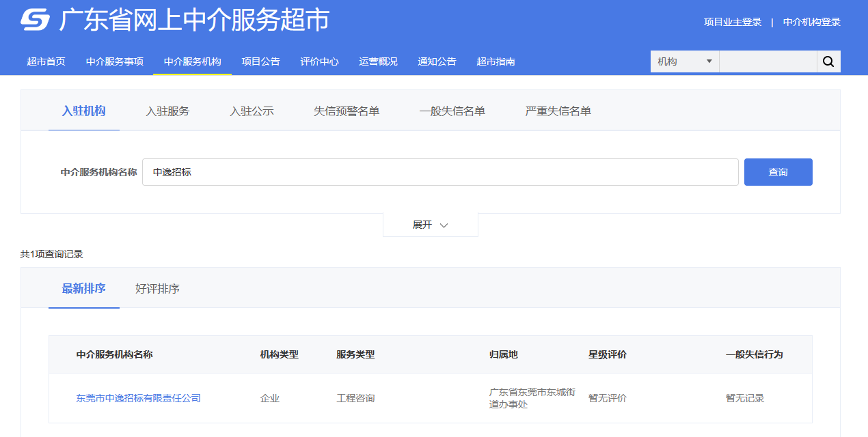
Task: Open the 超市首页 menu item
Action: (46, 61)
